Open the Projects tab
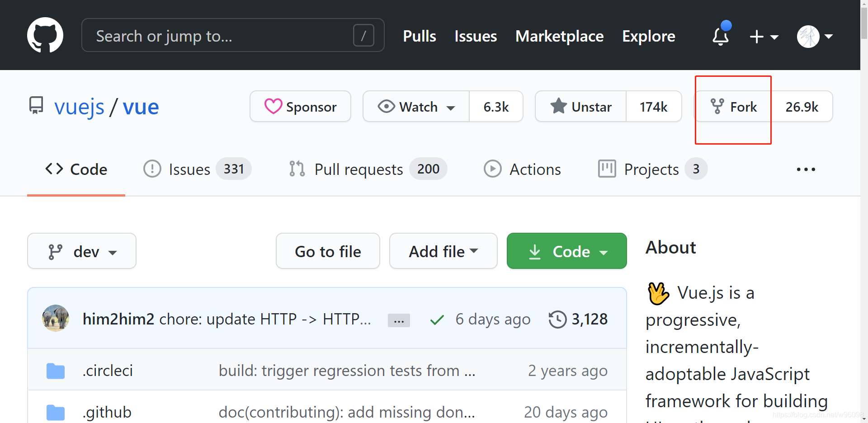868x423 pixels. point(652,169)
